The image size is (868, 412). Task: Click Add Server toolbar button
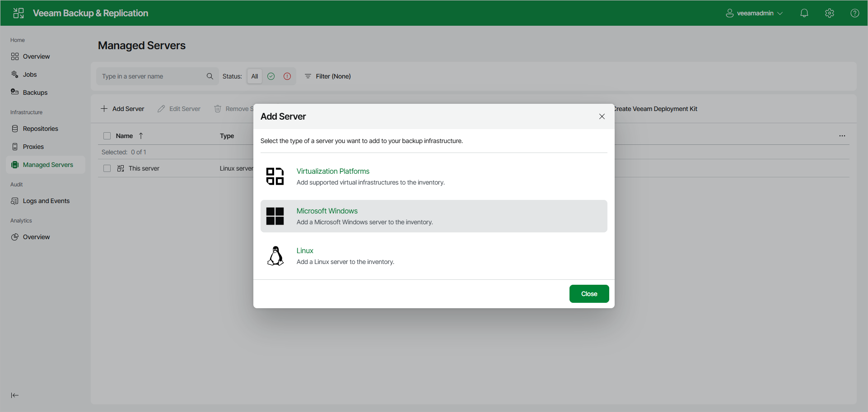[x=122, y=109]
